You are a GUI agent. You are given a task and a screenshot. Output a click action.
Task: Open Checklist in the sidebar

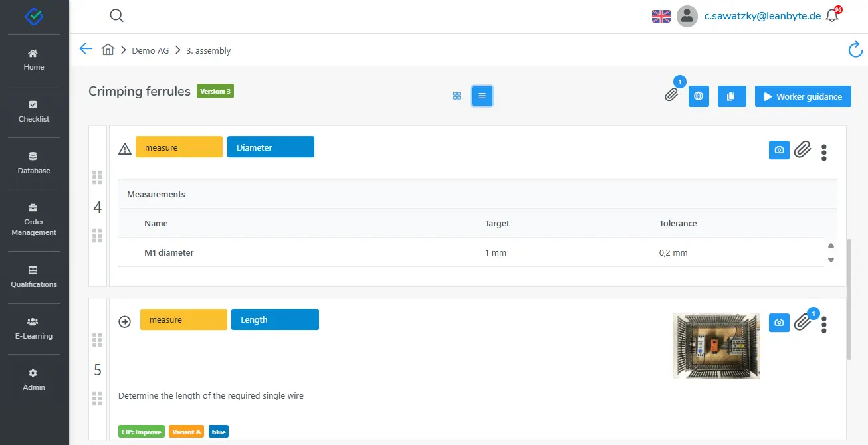[34, 112]
